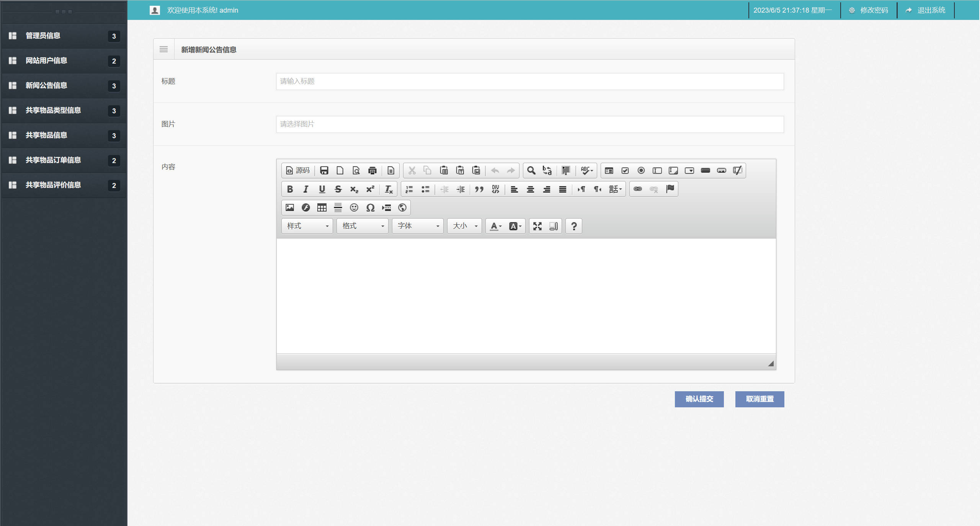Open the 样式 styles dropdown

coord(307,226)
